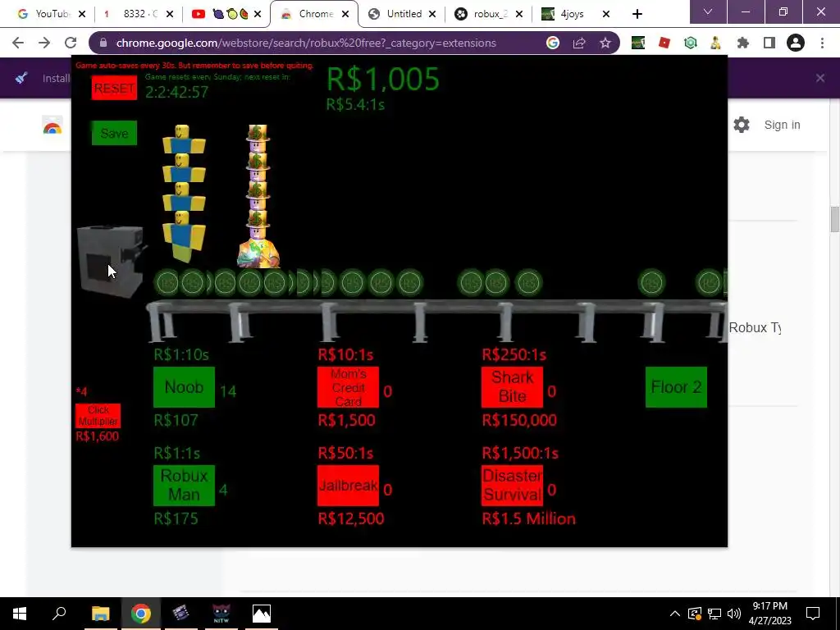Click the Chrome Web Store logo

pos(52,127)
